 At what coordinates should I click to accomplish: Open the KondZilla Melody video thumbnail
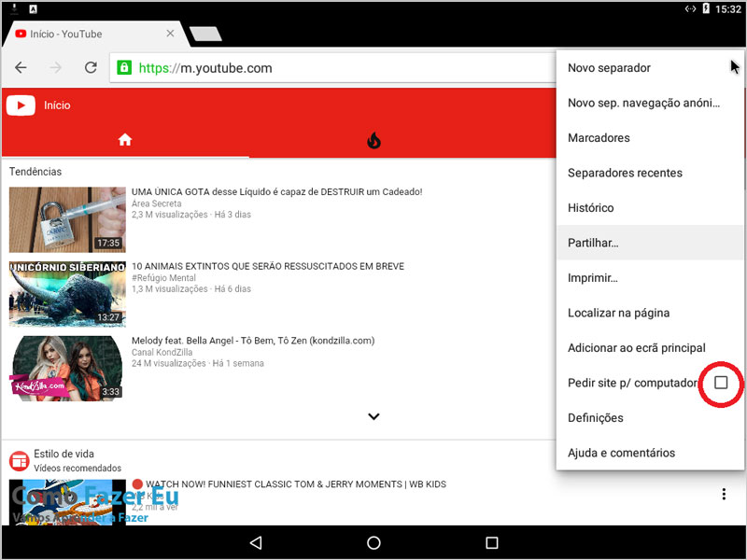coord(67,368)
